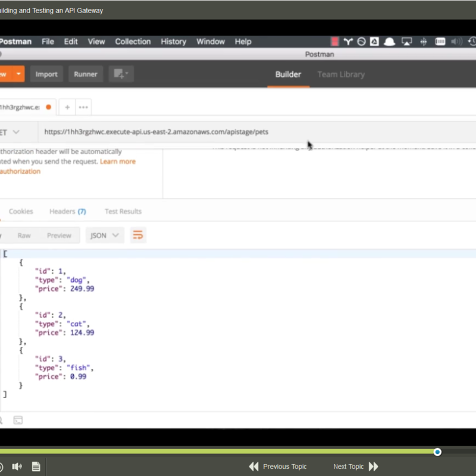This screenshot has width=476, height=476.
Task: Open AirPlay display menu bar icon
Action: pyautogui.click(x=407, y=41)
